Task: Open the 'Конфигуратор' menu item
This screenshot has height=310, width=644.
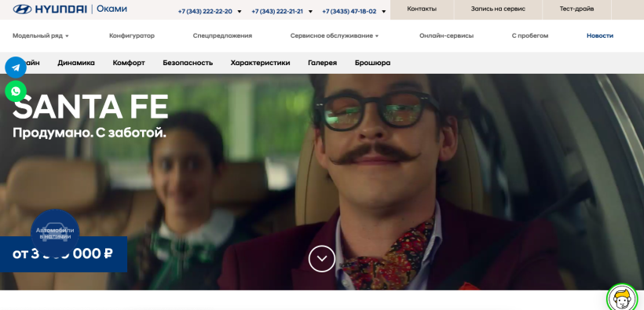Action: tap(132, 36)
